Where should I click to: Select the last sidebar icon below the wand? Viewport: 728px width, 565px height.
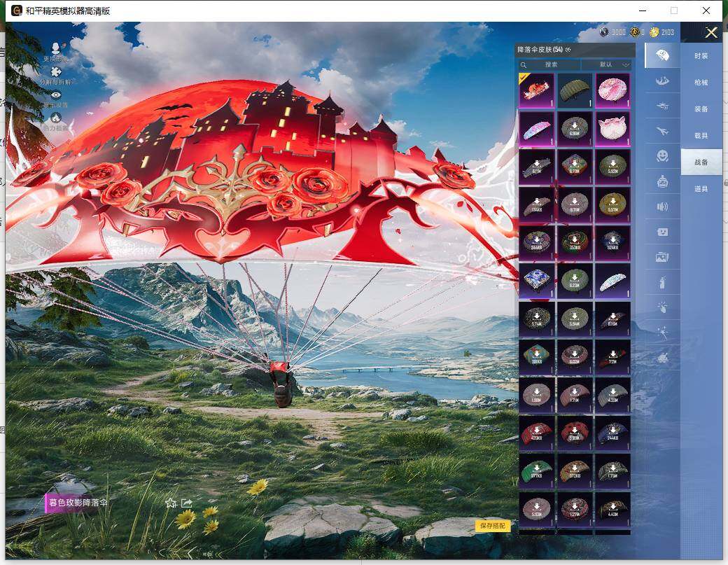[662, 358]
